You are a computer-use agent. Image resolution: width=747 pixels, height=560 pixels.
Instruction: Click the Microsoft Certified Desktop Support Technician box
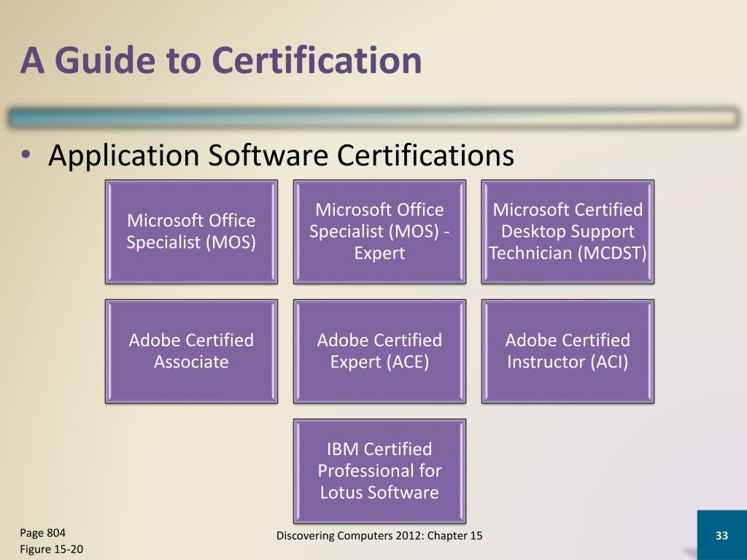coord(568,231)
